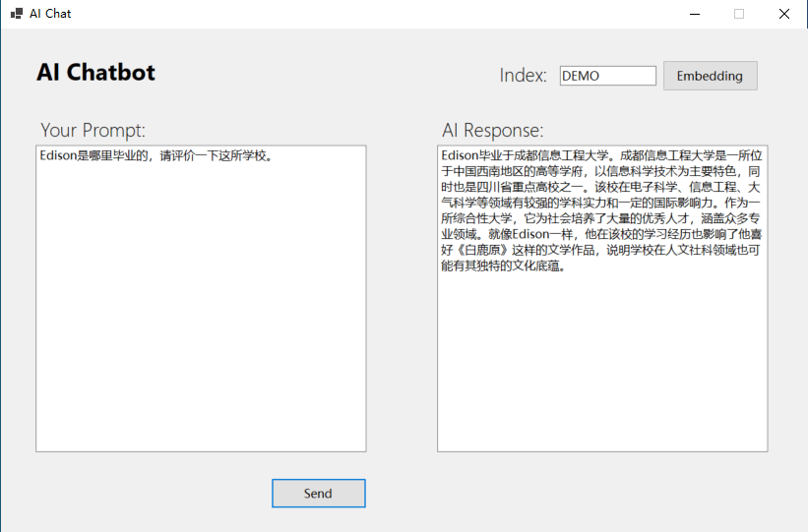Close the AI Chat window

[783, 14]
